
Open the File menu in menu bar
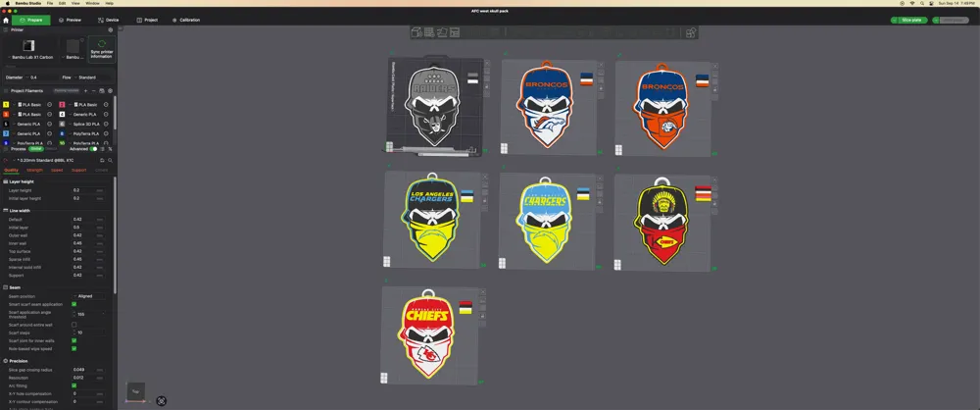tap(49, 3)
